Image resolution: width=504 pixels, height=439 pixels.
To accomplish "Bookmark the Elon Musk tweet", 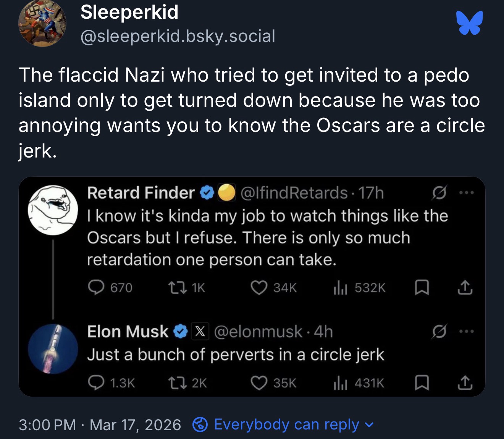I will (x=422, y=383).
